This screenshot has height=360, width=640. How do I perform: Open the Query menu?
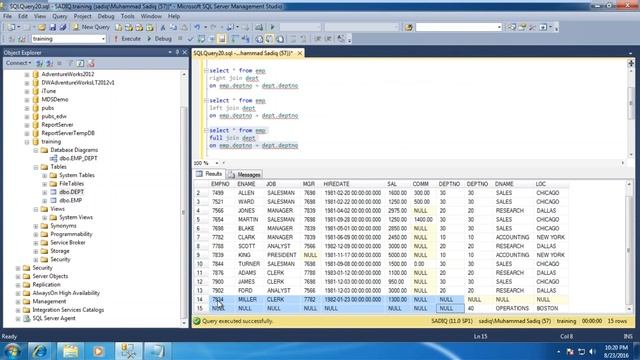tap(59, 16)
